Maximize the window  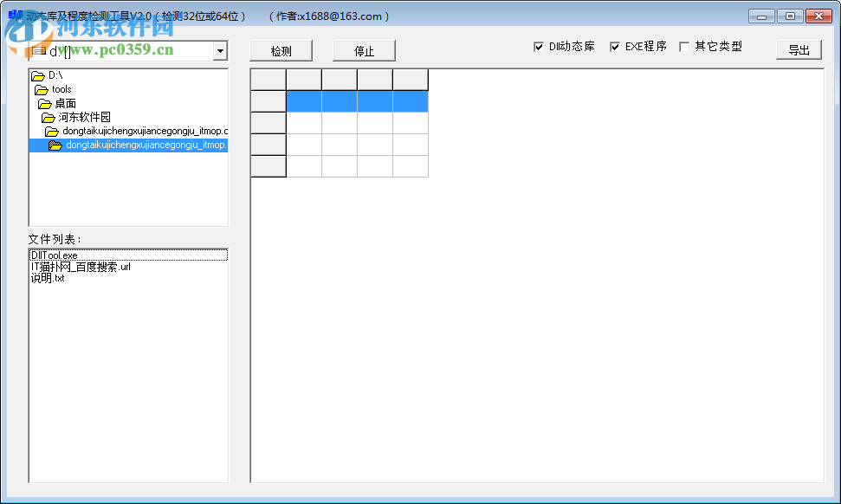(x=790, y=16)
